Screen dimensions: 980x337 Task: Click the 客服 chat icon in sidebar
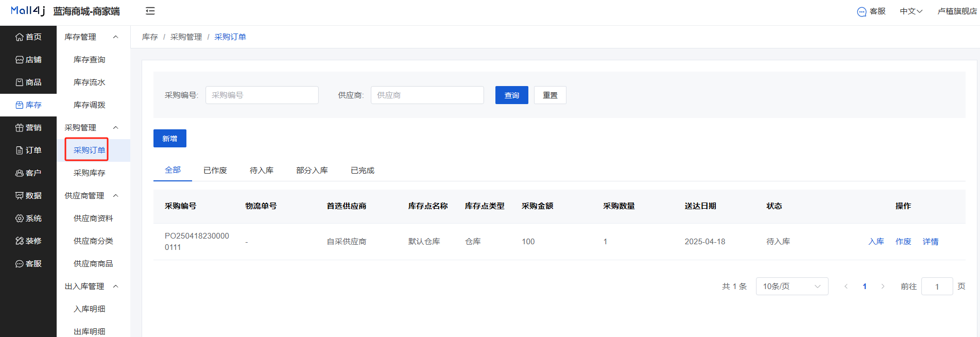click(20, 264)
